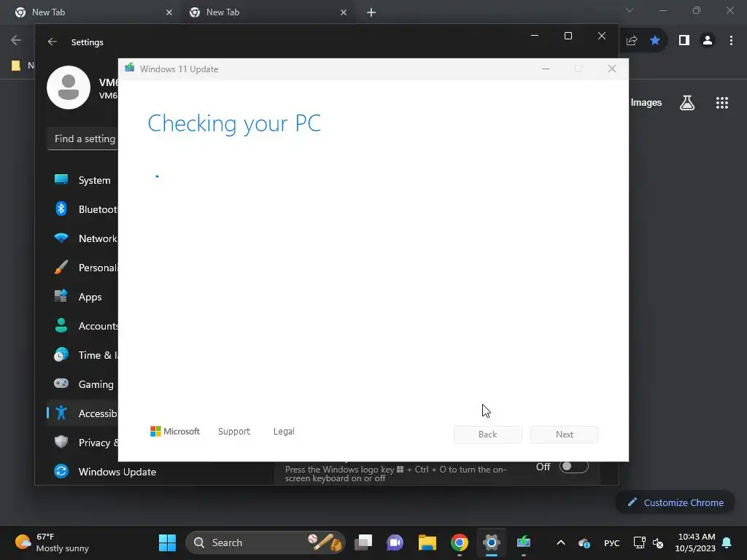Viewport: 747px width, 560px height.
Task: Click the Next button in update dialog
Action: coord(565,435)
